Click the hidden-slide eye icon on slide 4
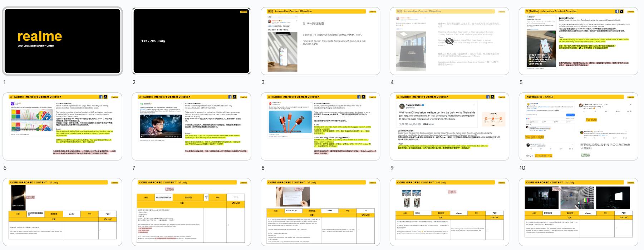The width and height of the screenshot is (644, 250). coord(449,42)
